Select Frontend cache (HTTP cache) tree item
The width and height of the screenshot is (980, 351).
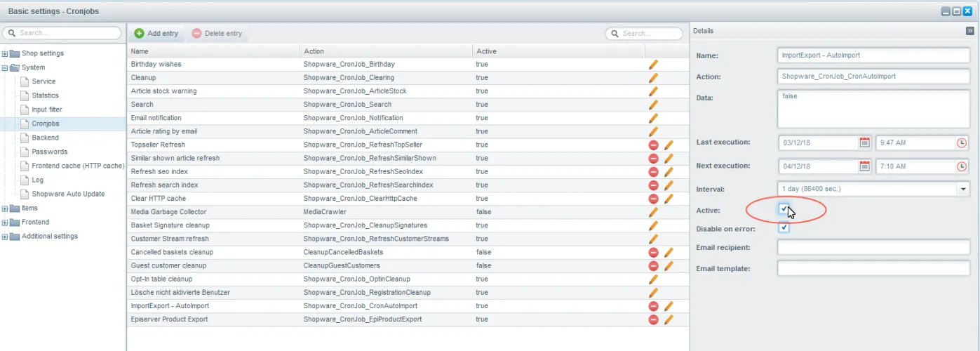pyautogui.click(x=77, y=166)
